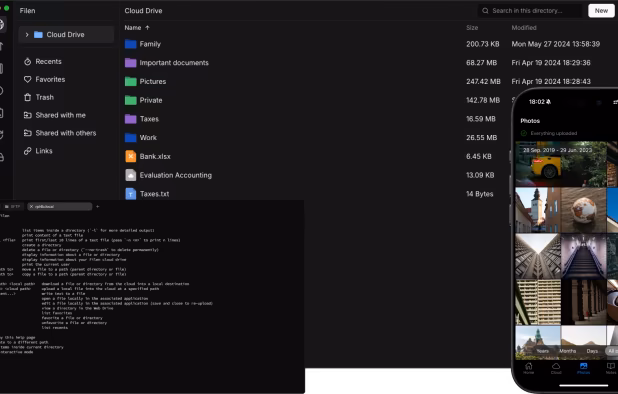Click the New button
Viewport: 618px width, 394px height.
tap(601, 11)
